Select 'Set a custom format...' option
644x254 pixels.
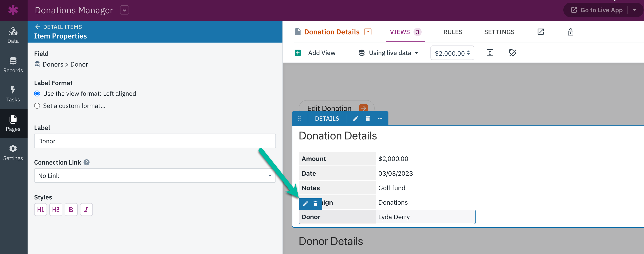70,106
